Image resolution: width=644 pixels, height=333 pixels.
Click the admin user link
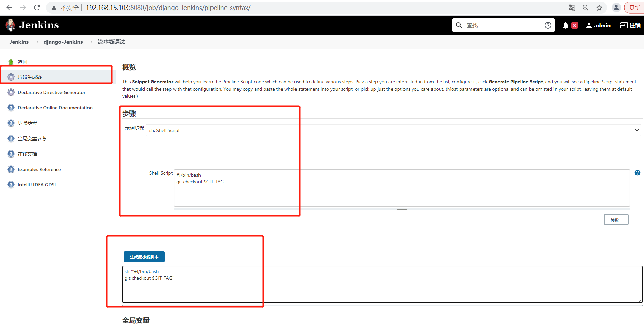click(x=602, y=25)
